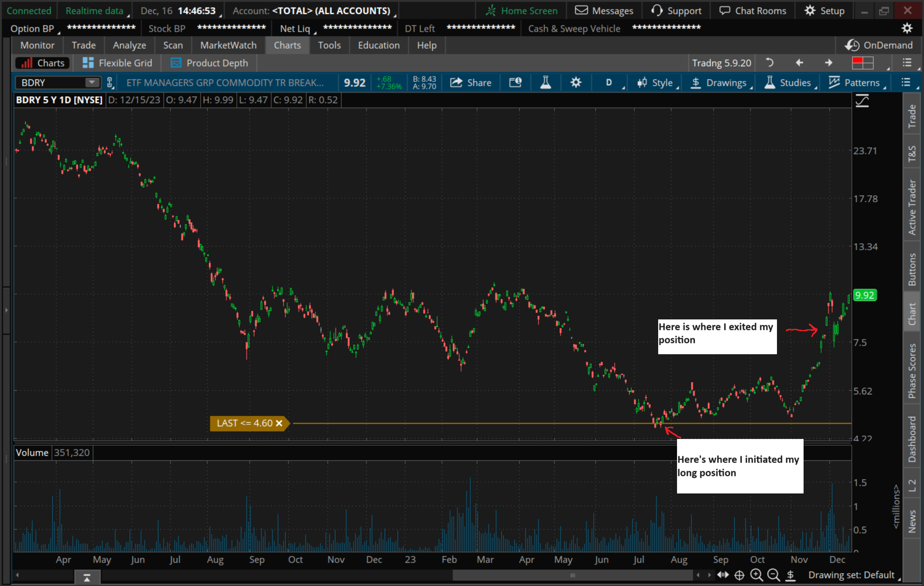Toggle the chart scale mode icon

point(862,101)
